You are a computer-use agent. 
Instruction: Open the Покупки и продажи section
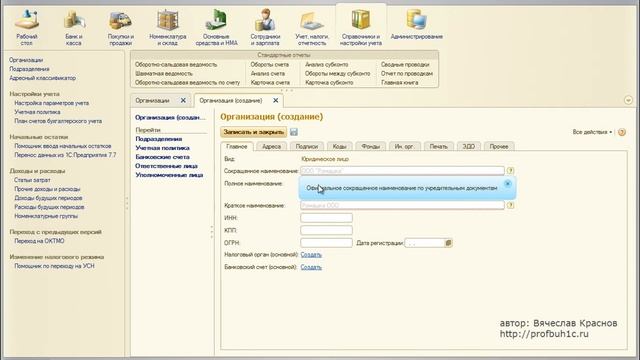pyautogui.click(x=121, y=27)
